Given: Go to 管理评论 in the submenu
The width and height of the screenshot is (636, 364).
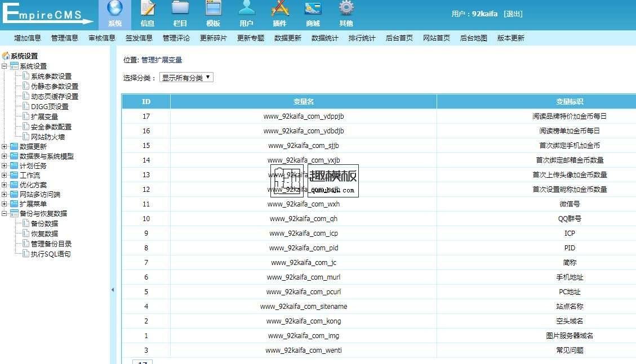Looking at the screenshot, I should coord(176,38).
